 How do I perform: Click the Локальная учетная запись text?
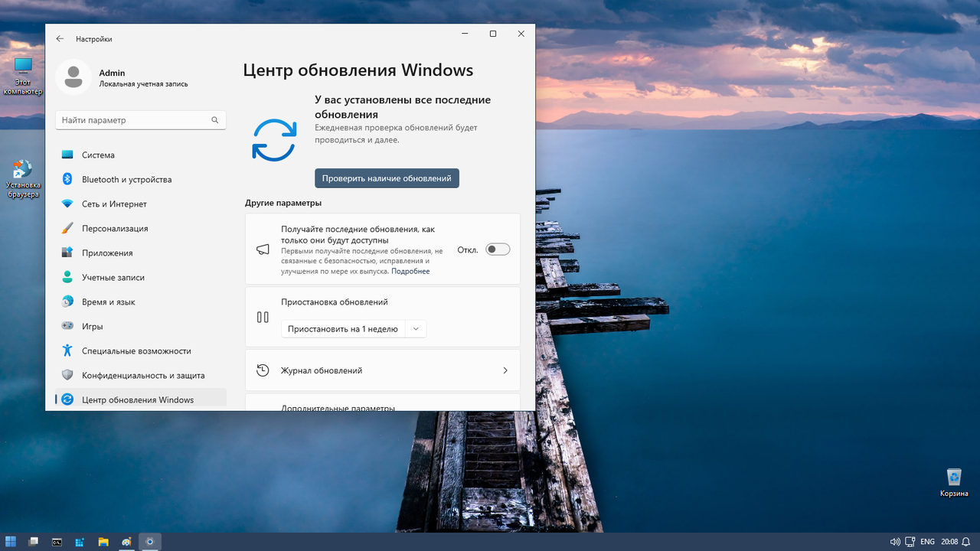pos(143,84)
